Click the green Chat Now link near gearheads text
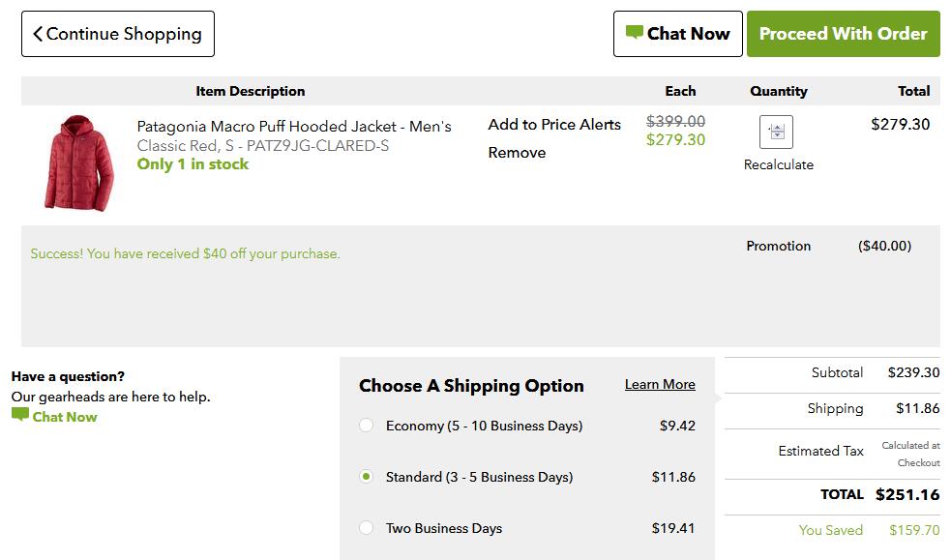The width and height of the screenshot is (951, 560). click(64, 417)
